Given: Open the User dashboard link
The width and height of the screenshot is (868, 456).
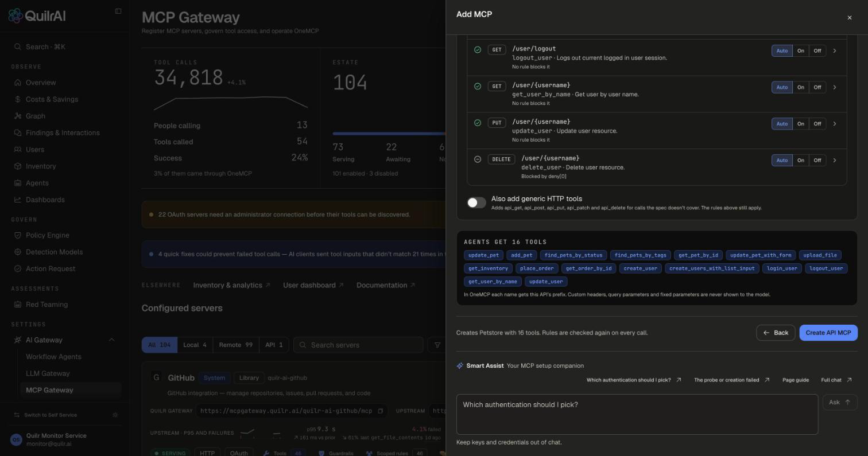Looking at the screenshot, I should (x=313, y=285).
